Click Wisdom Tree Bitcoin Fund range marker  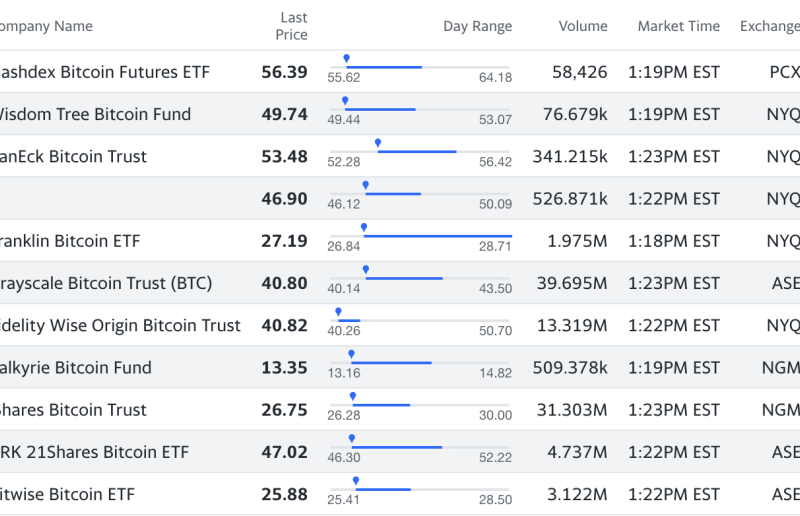[345, 102]
